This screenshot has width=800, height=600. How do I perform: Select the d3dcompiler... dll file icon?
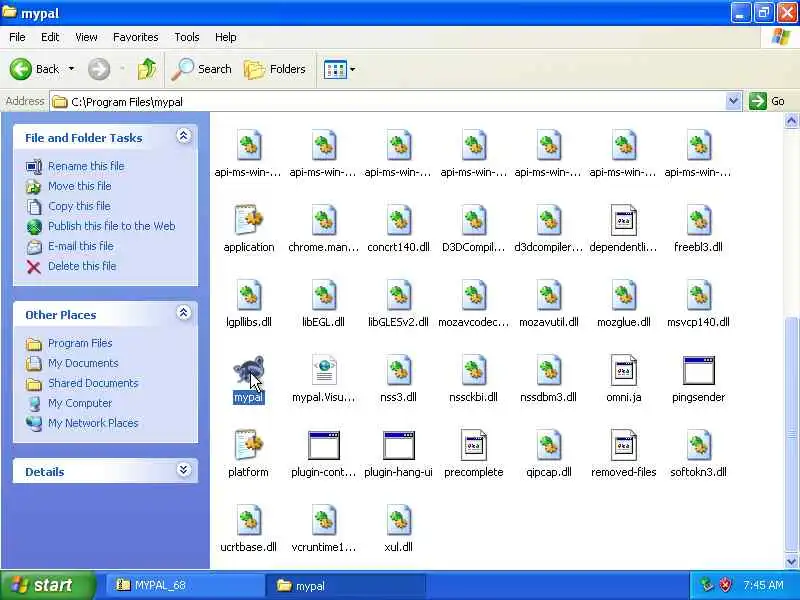(x=548, y=220)
